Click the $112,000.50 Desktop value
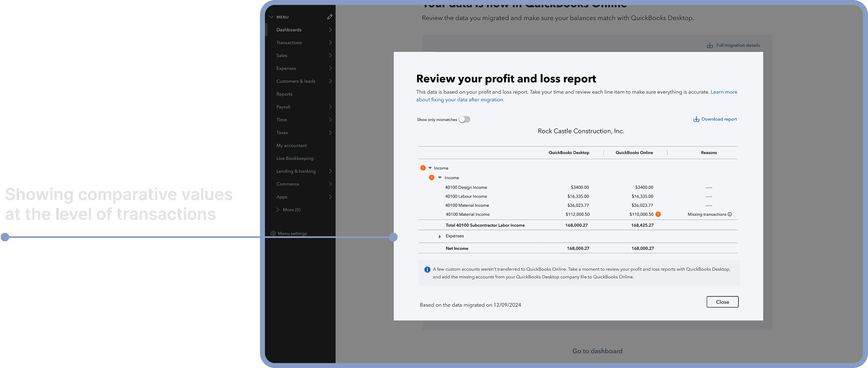The image size is (868, 368). [x=578, y=214]
